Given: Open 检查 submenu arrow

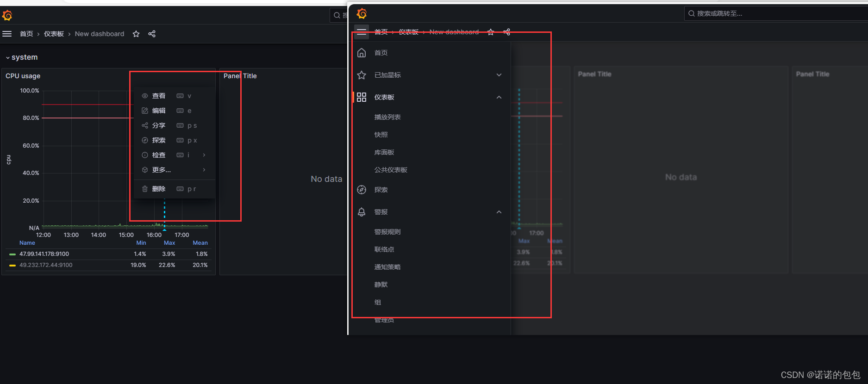Looking at the screenshot, I should coord(204,155).
